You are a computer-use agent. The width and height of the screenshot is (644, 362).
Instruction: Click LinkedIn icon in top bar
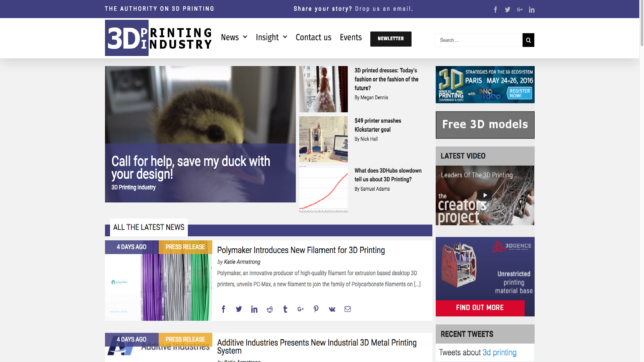tap(532, 10)
